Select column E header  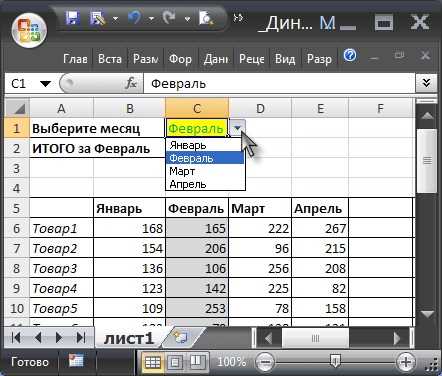point(320,108)
